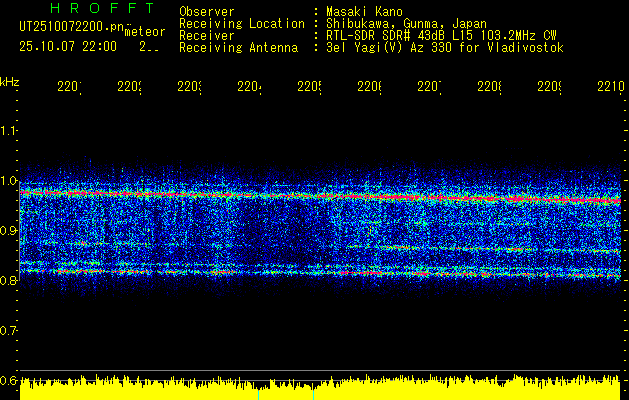This screenshot has width=629, height=400.
Task: Click the 2203 time axis label
Action: coord(189,86)
